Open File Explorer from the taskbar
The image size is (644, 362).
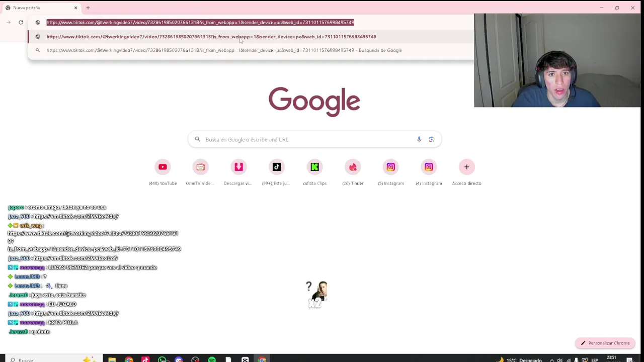point(112,359)
